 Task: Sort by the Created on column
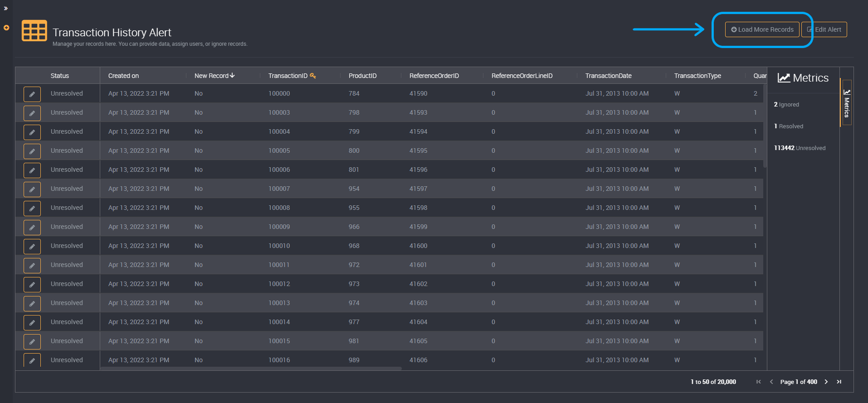tap(123, 76)
